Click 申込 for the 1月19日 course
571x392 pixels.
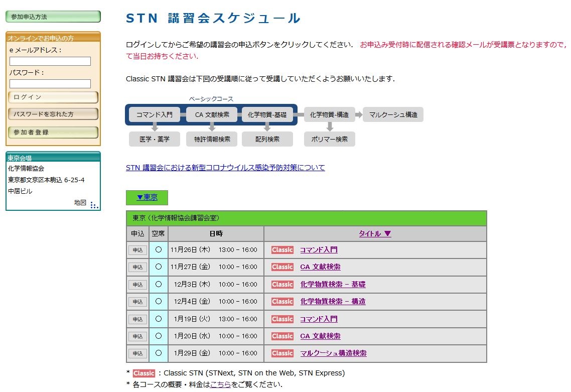pos(137,319)
